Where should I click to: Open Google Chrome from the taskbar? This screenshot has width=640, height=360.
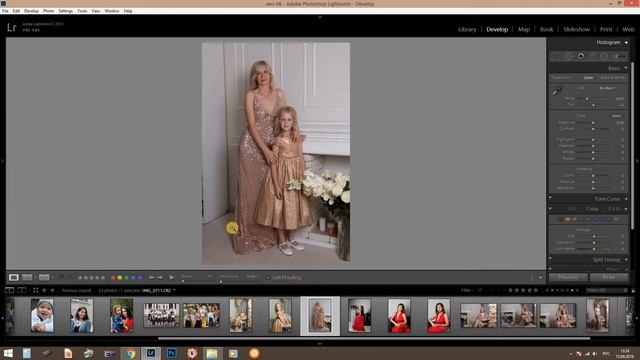tap(131, 353)
